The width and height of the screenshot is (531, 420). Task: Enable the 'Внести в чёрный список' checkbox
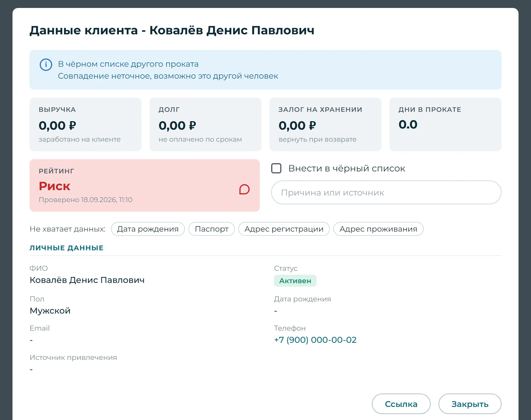pos(276,168)
